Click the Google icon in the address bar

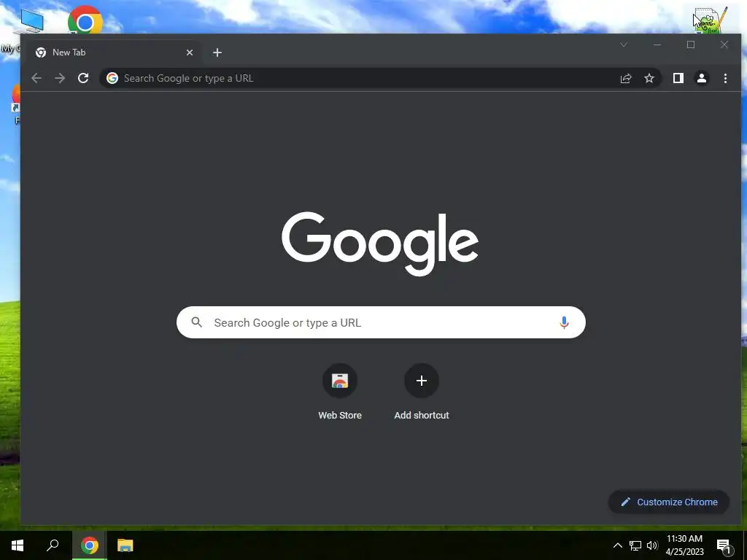coord(112,78)
